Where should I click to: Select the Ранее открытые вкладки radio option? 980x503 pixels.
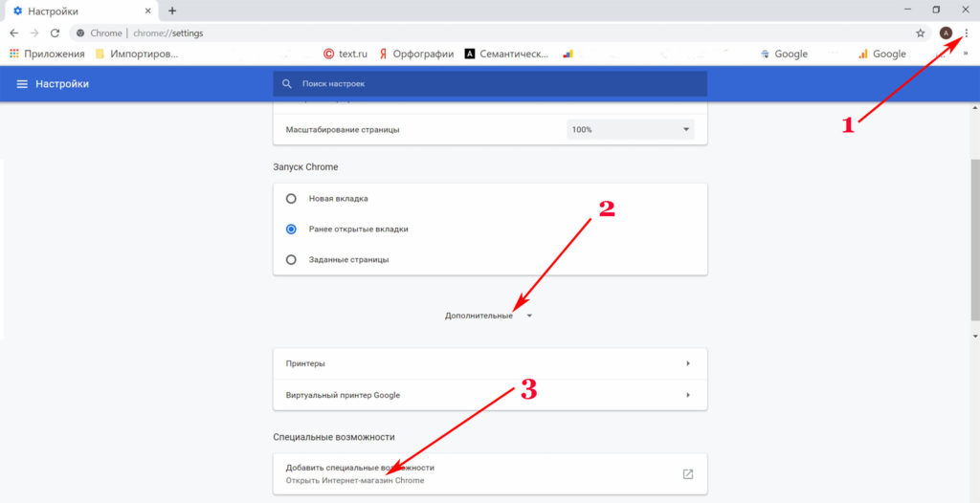[x=291, y=229]
